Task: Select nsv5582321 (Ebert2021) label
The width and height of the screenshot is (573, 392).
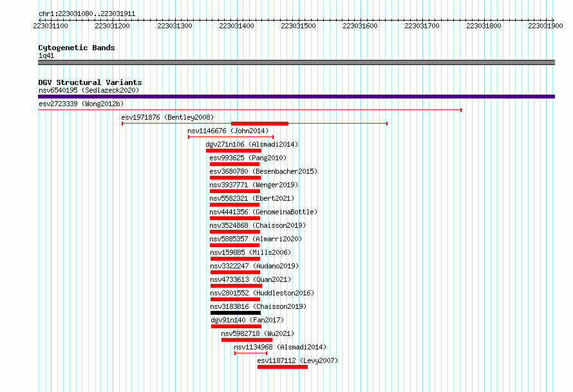Action: click(x=252, y=198)
